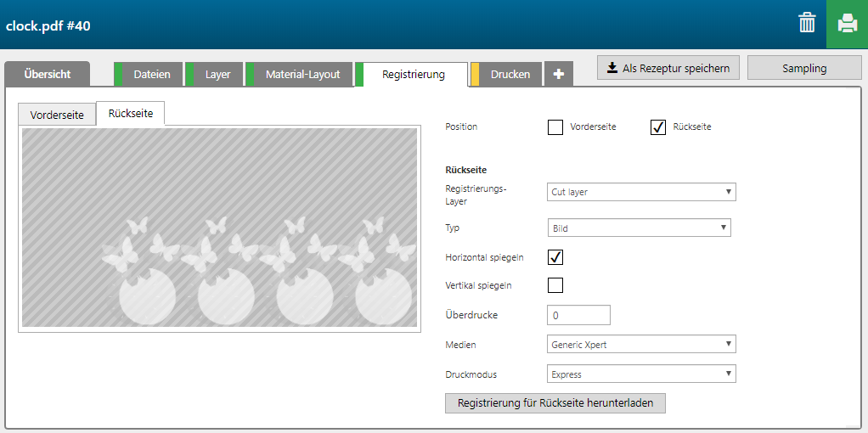Screen dimensions: 868x433
Task: Uncheck the Rückseite position checkbox
Action: pos(658,127)
